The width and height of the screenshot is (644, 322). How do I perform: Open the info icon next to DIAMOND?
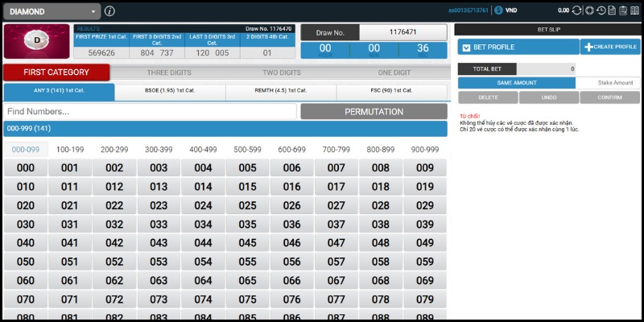tap(109, 11)
